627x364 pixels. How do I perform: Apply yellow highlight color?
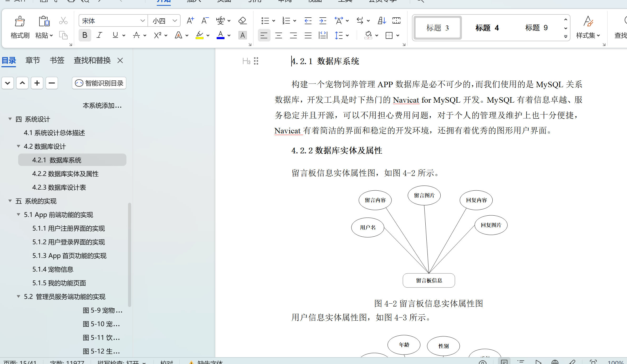[200, 35]
